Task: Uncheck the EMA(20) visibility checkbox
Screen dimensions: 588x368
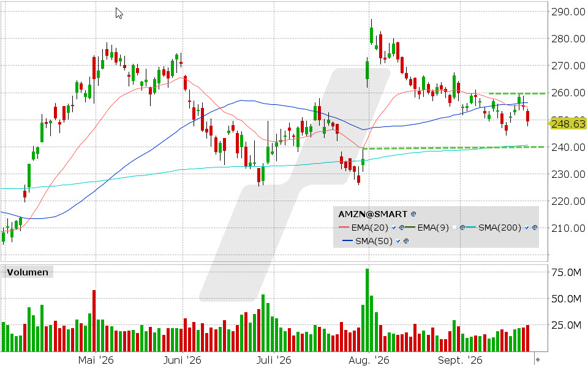Action: pos(394,228)
